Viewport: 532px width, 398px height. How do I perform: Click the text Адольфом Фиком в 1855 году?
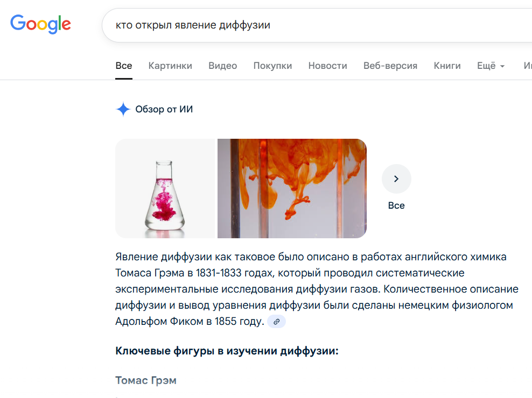[190, 322]
